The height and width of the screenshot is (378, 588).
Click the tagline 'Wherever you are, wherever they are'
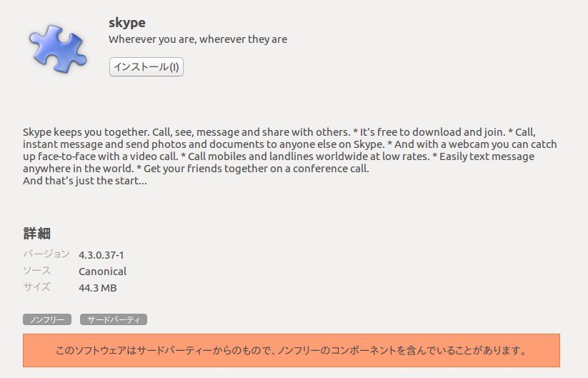pyautogui.click(x=198, y=39)
